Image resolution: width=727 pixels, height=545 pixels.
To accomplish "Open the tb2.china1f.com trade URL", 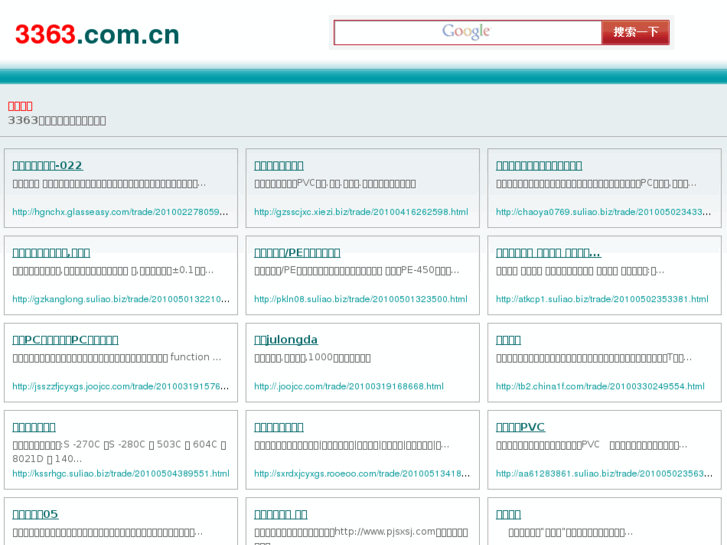I will tap(600, 386).
